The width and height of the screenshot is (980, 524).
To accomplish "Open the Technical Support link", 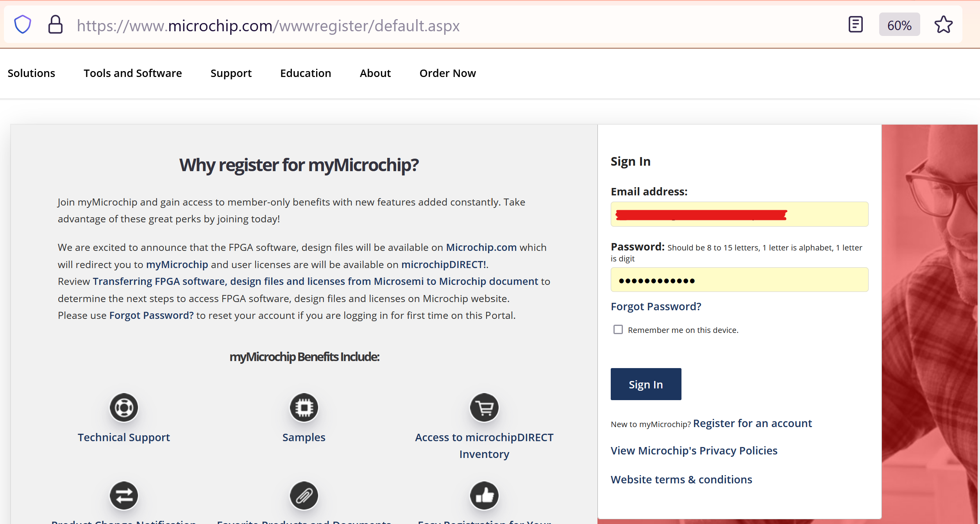I will (x=124, y=438).
